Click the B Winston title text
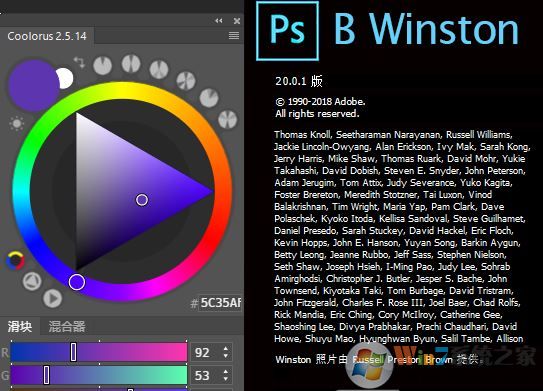Viewport: 543px width, 391px height. tap(426, 29)
